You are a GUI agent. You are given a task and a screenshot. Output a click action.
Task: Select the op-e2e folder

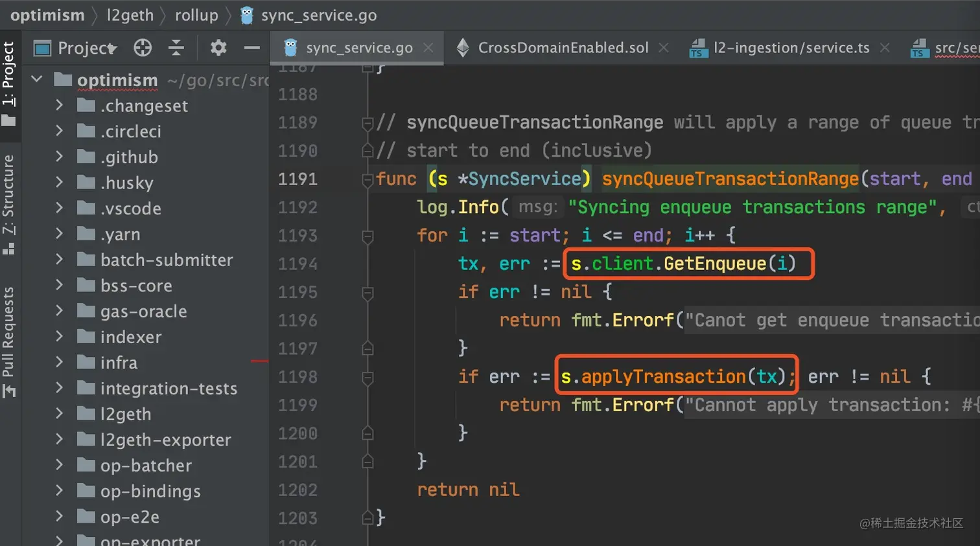click(130, 517)
